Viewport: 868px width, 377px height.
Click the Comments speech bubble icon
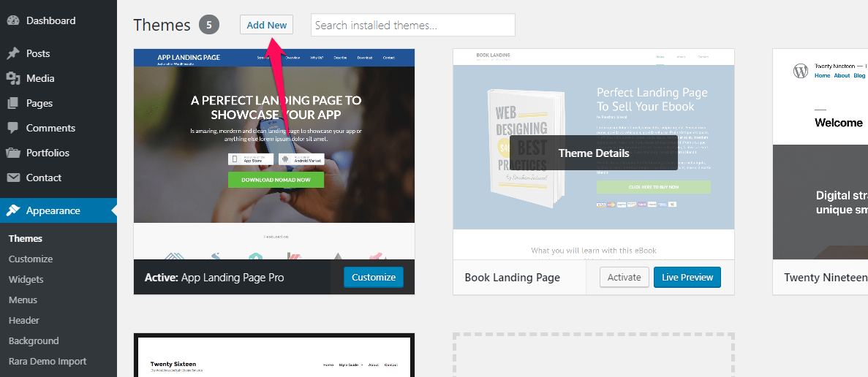(13, 128)
